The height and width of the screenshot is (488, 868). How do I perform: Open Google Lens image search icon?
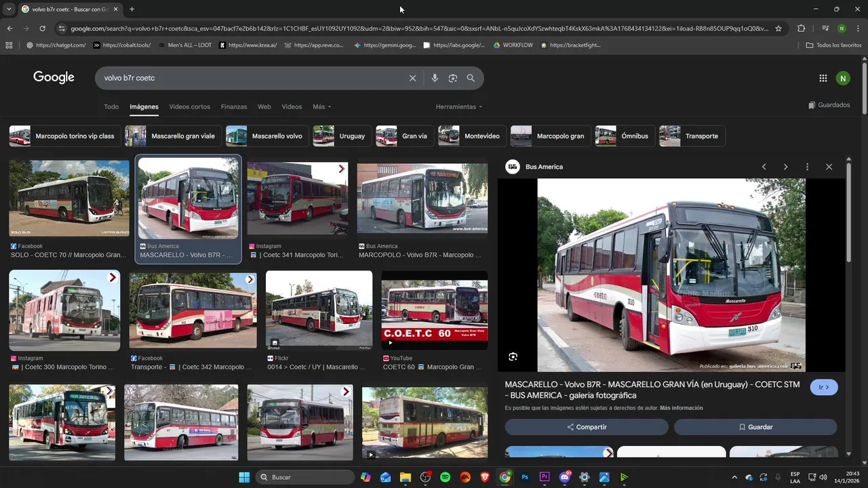point(453,78)
